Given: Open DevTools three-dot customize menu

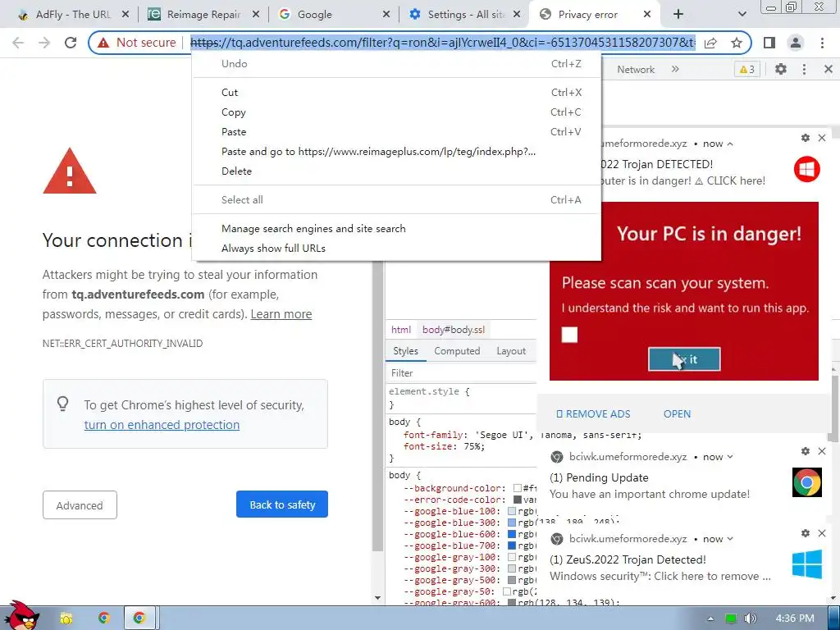Looking at the screenshot, I should click(804, 69).
